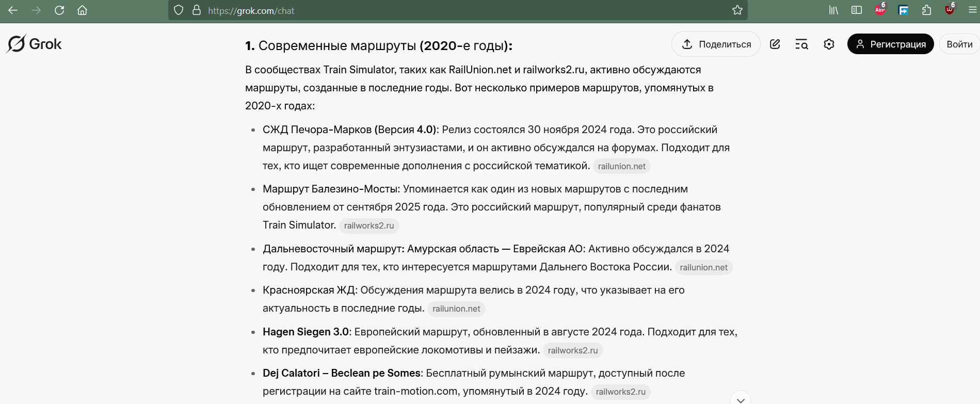This screenshot has height=404, width=980.
Task: Click the browser forward arrow
Action: pyautogui.click(x=36, y=10)
